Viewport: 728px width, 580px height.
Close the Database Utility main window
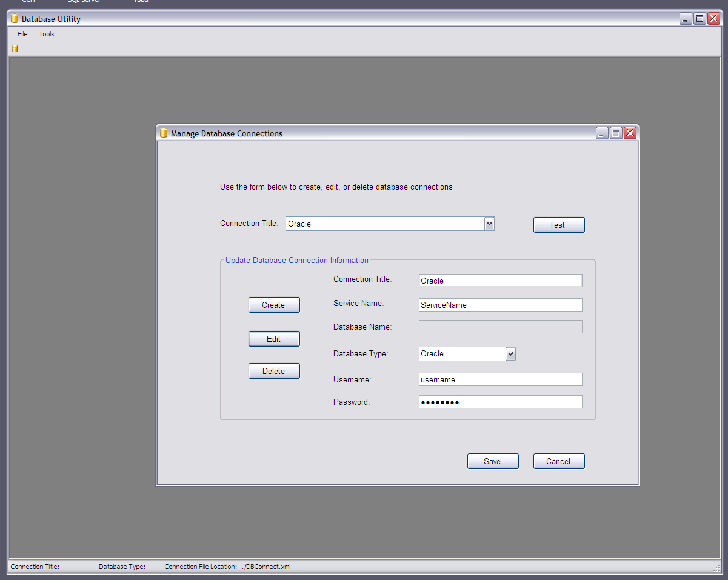pyautogui.click(x=713, y=19)
